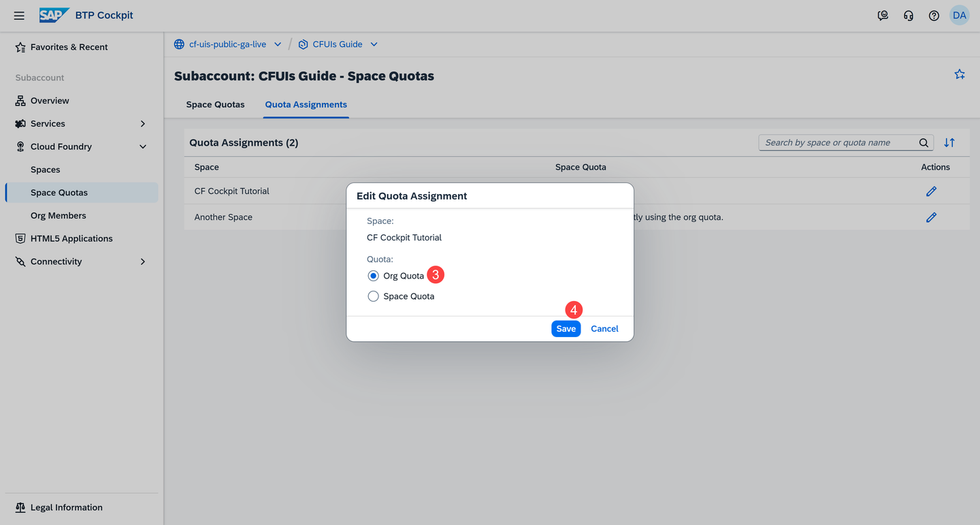980x525 pixels.
Task: Expand the Services menu chevron
Action: point(143,124)
